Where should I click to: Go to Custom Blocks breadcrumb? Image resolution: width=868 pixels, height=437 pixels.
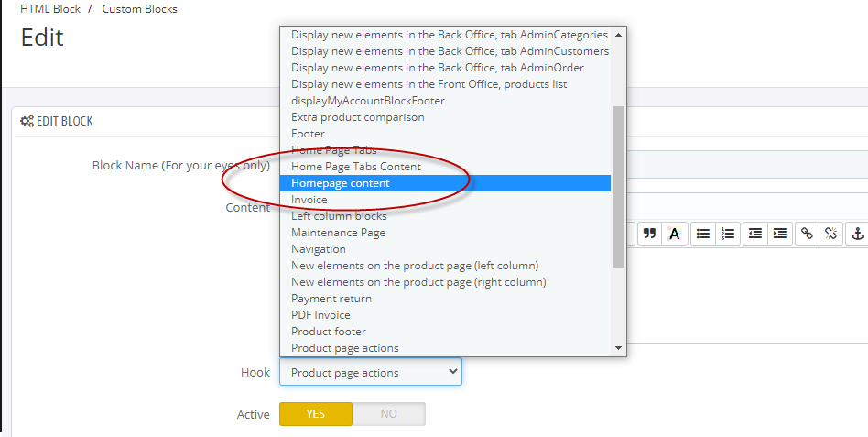coord(139,9)
